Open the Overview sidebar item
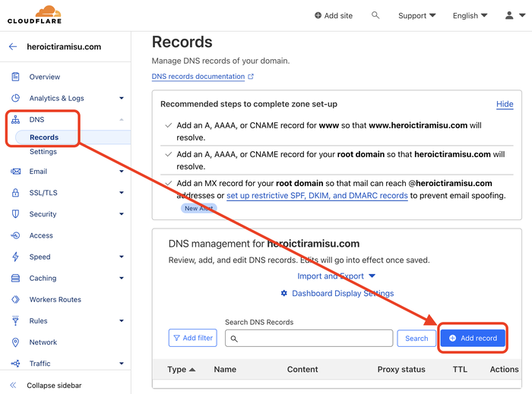The image size is (532, 394). [x=44, y=77]
